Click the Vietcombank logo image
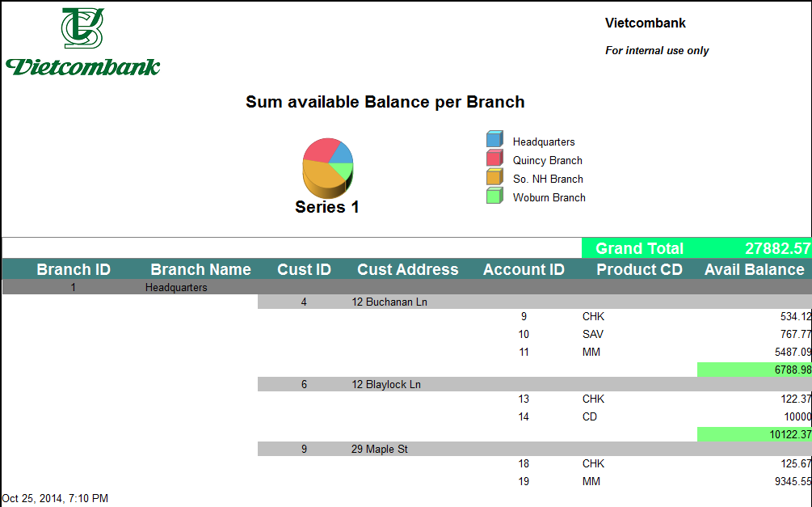812x507 pixels. coord(83,42)
